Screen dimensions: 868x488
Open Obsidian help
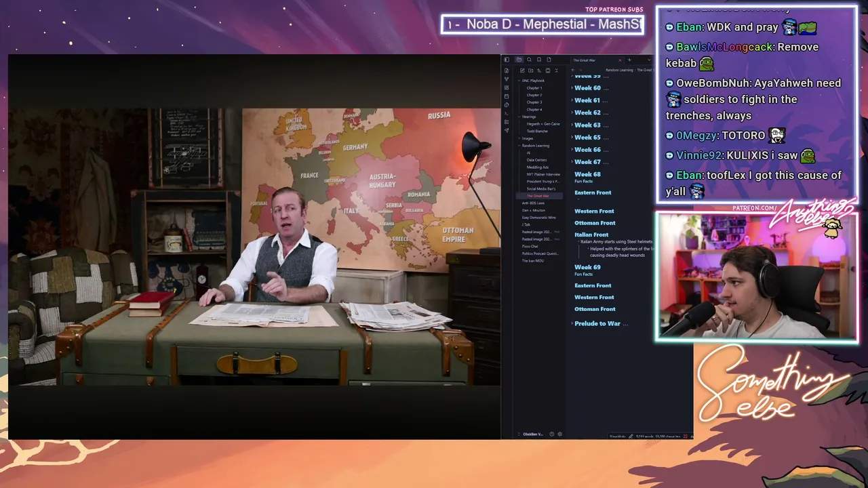[x=551, y=434]
